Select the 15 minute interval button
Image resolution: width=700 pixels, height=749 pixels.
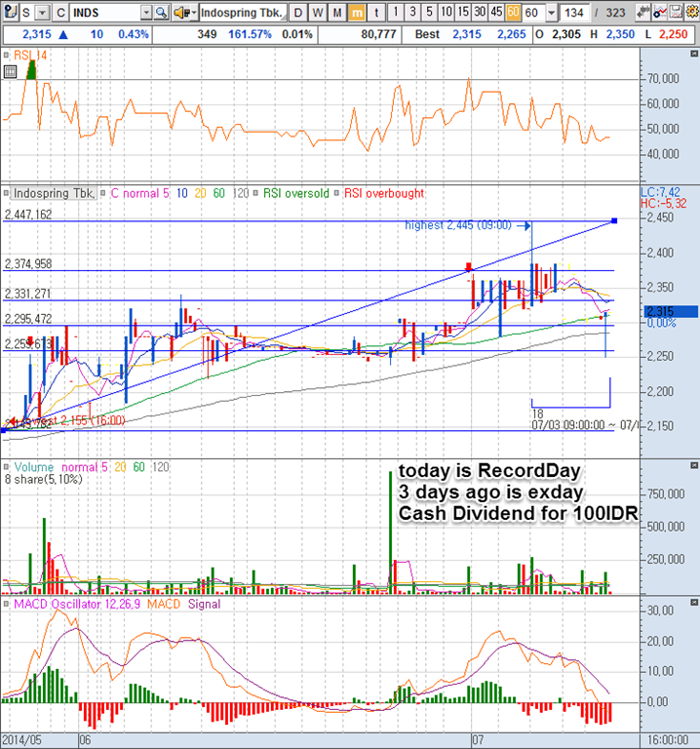pyautogui.click(x=463, y=12)
